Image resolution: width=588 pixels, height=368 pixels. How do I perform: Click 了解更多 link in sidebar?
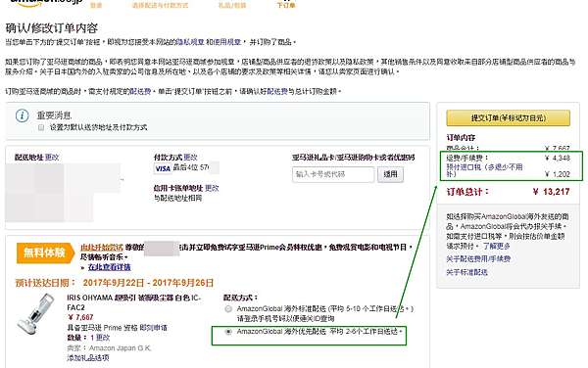point(496,246)
